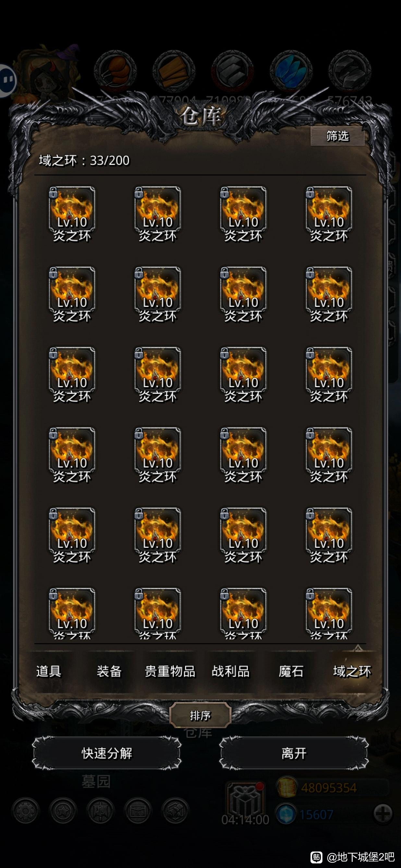Select the last 炎之环 in the first row

click(x=329, y=214)
